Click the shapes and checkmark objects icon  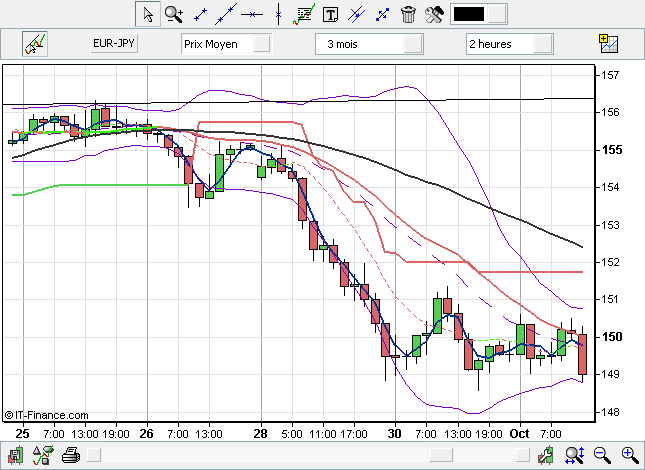[42, 456]
